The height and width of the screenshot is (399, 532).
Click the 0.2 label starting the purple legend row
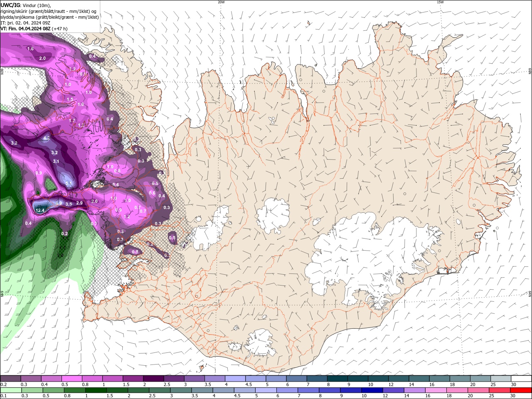click(3, 384)
